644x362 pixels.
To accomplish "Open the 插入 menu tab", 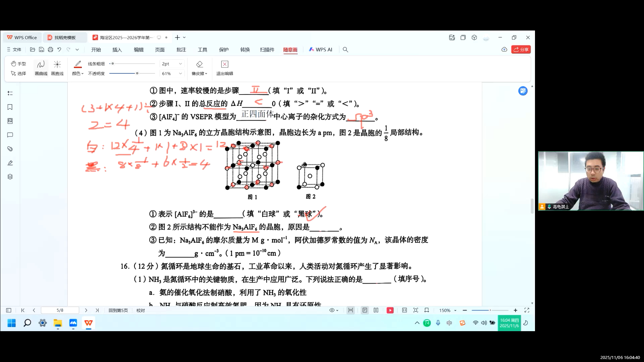I will tap(117, 49).
